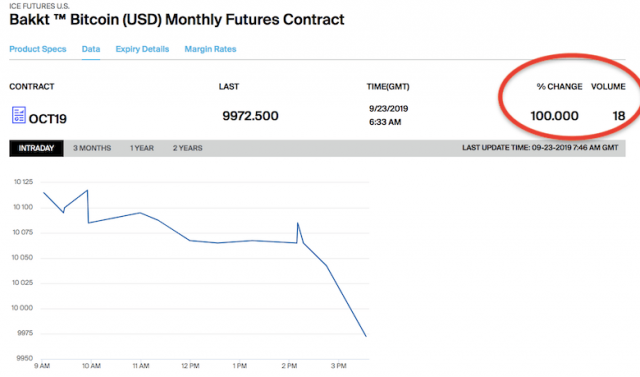640x377 pixels.
Task: Click the TIME(GMT) column header
Action: tap(388, 86)
